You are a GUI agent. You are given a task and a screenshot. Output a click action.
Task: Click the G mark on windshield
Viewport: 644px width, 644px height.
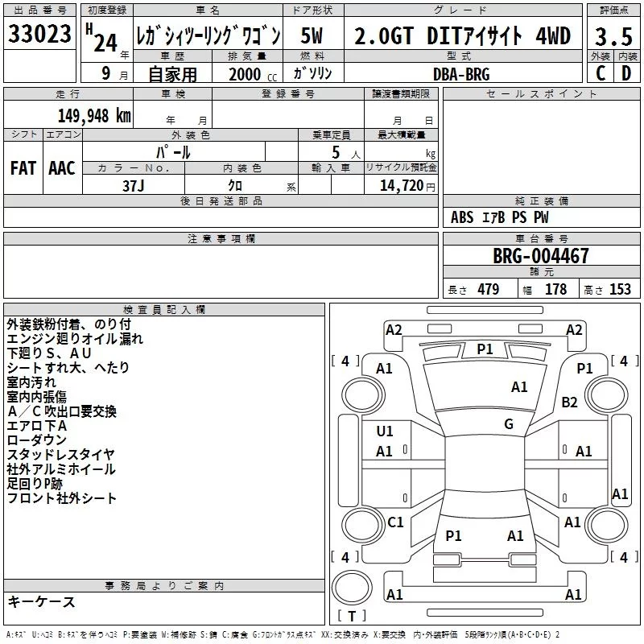click(x=509, y=424)
